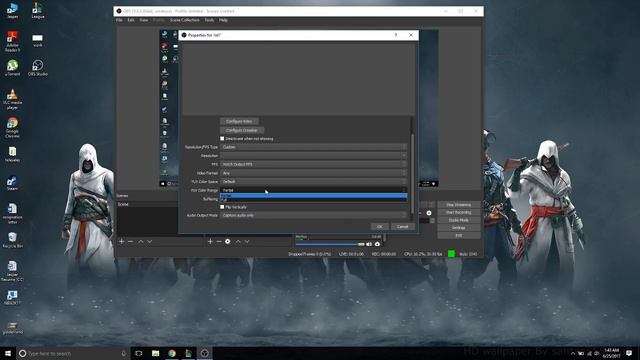640x360 pixels.
Task: Open the Resolution dropdown
Action: (x=313, y=156)
